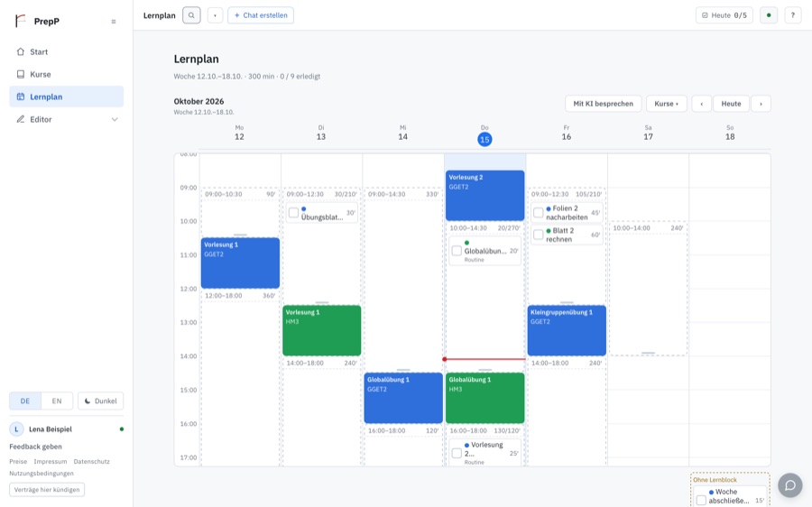Click the 10:00–14:00 learning block on Saturday
This screenshot has width=812, height=507.
click(649, 288)
